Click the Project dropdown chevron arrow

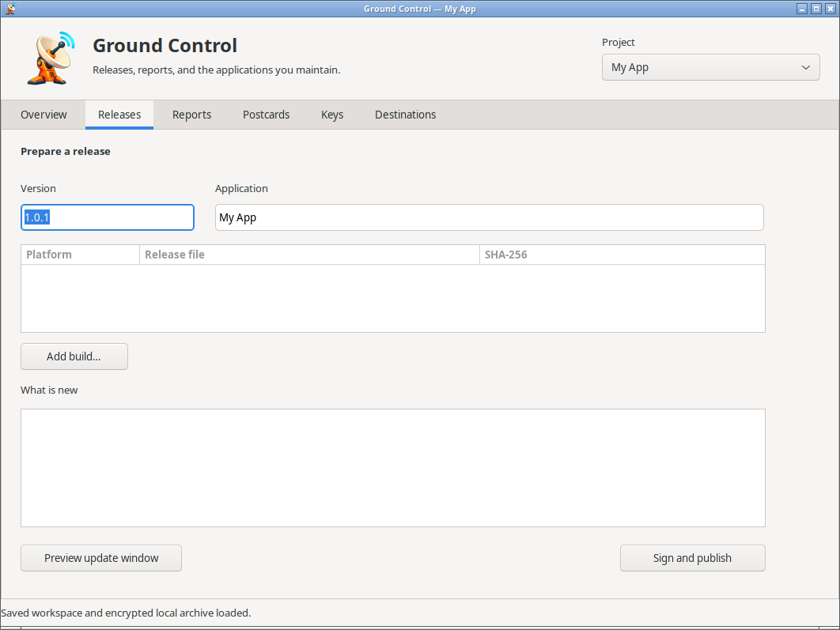coord(805,67)
